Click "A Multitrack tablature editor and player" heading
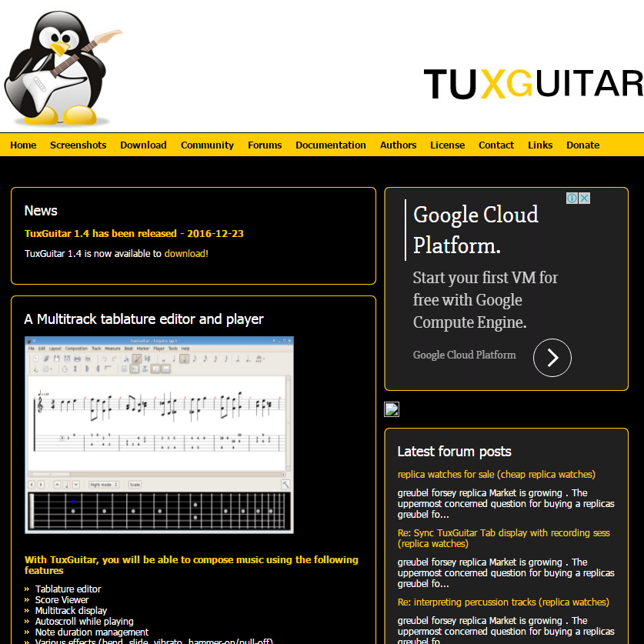Viewport: 644px width, 644px height. tap(144, 319)
